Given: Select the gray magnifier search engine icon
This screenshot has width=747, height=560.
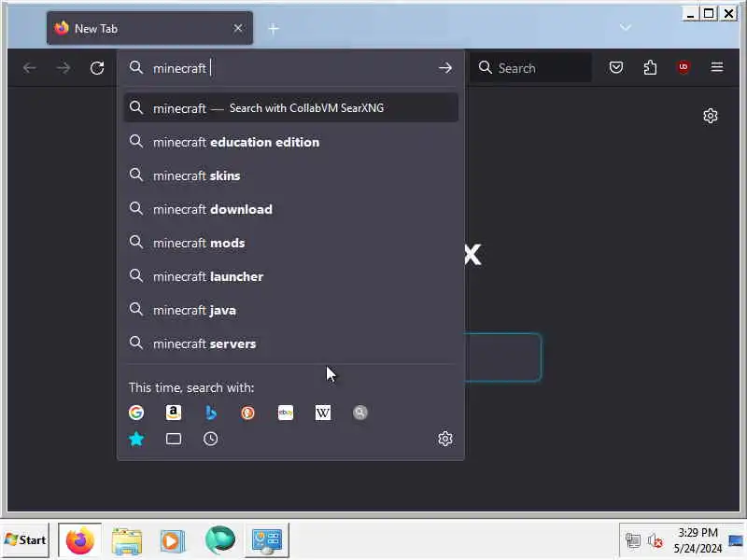Looking at the screenshot, I should coord(360,413).
